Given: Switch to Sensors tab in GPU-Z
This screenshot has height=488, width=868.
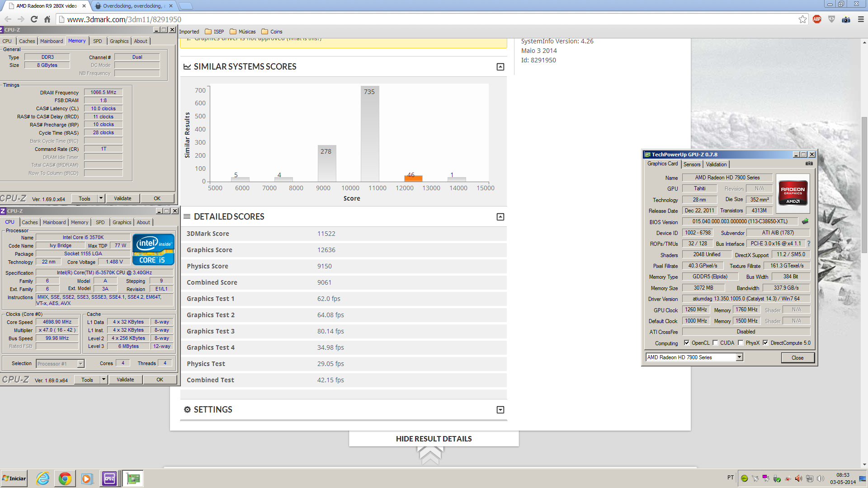Looking at the screenshot, I should (x=692, y=164).
